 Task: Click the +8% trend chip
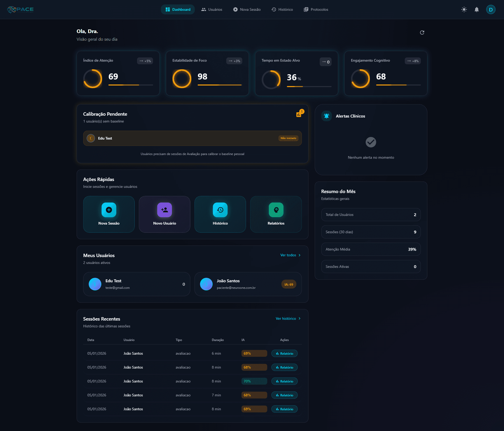tap(413, 61)
